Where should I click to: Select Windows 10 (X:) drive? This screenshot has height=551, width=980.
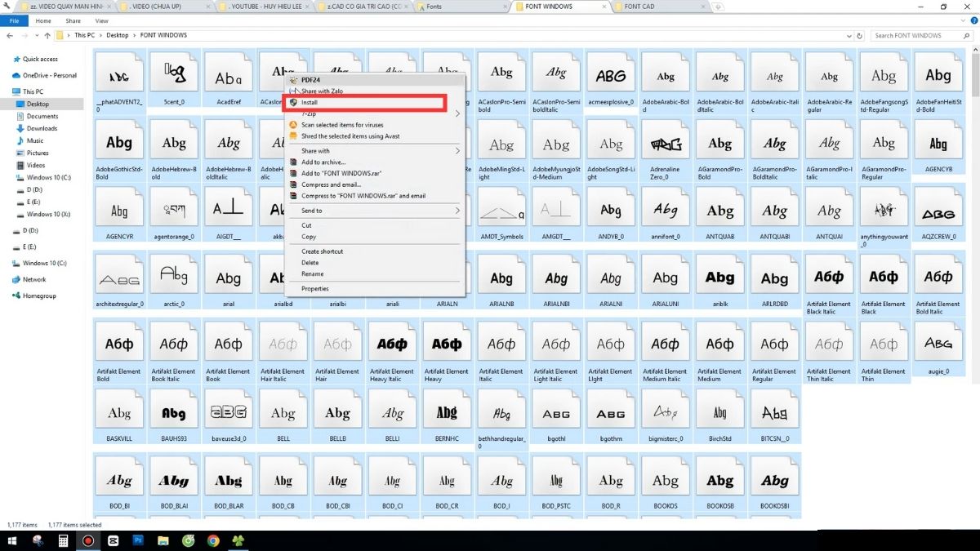click(x=50, y=214)
